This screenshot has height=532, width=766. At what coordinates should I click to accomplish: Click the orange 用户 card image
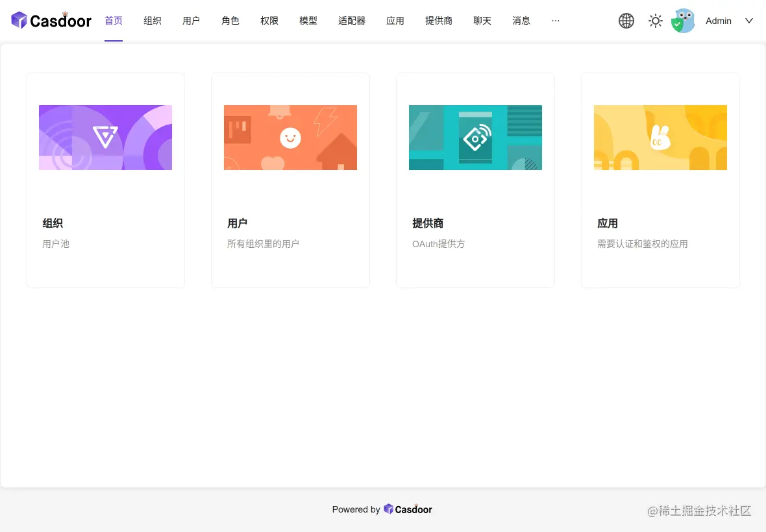pos(290,138)
